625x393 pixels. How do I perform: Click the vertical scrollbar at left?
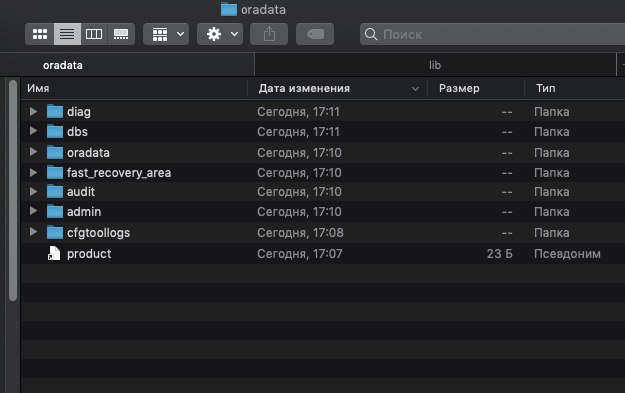[13, 191]
